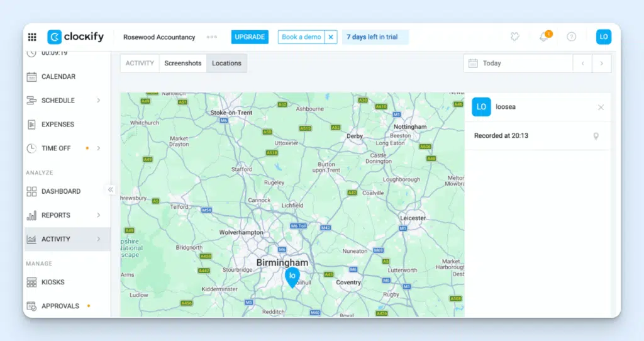Screen dimensions: 644x341
Task: Click the Kiosks sidebar icon
Action: click(x=31, y=282)
